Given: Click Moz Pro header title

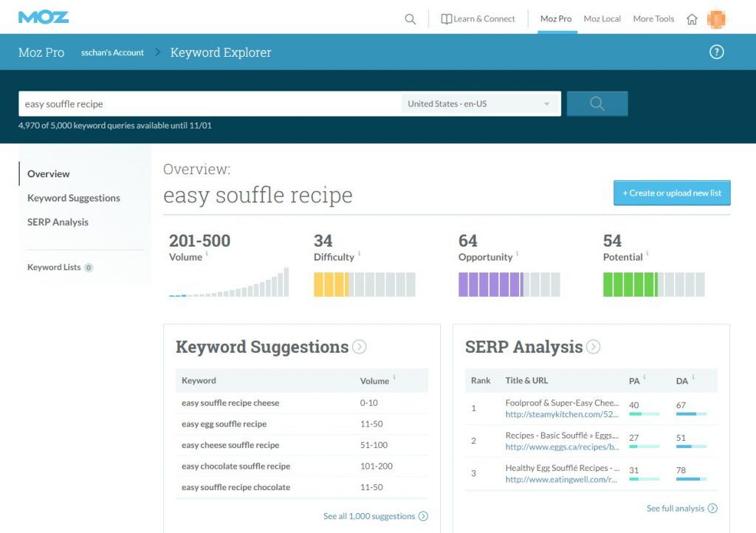Looking at the screenshot, I should 41,52.
